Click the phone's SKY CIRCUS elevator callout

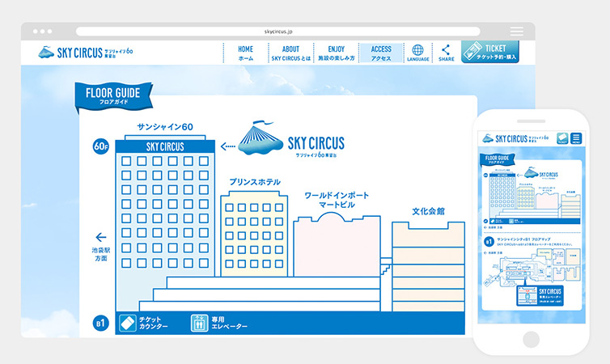tap(540, 296)
